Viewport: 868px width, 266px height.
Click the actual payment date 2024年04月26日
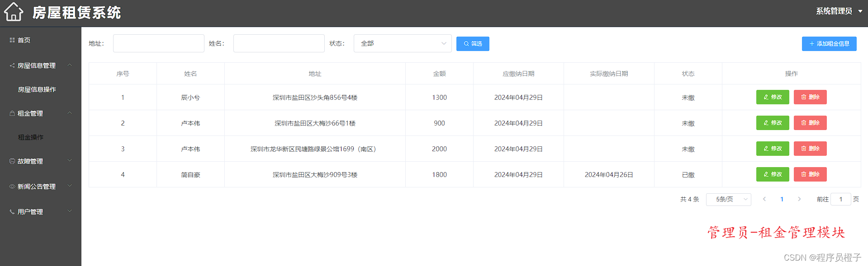tap(609, 175)
